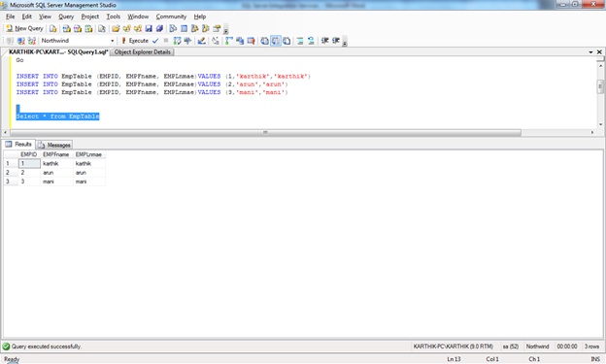Image resolution: width=606 pixels, height=364 pixels.
Task: Open the Object Explorer icon
Action: coord(195,28)
